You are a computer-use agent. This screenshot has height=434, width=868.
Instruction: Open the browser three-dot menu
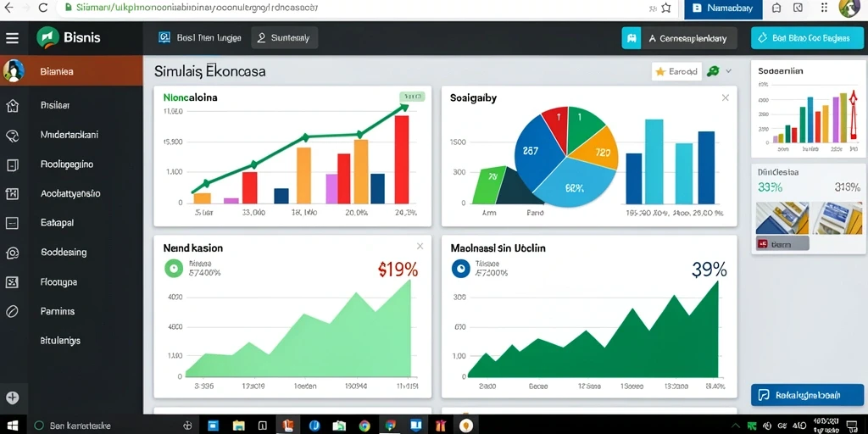click(x=824, y=8)
